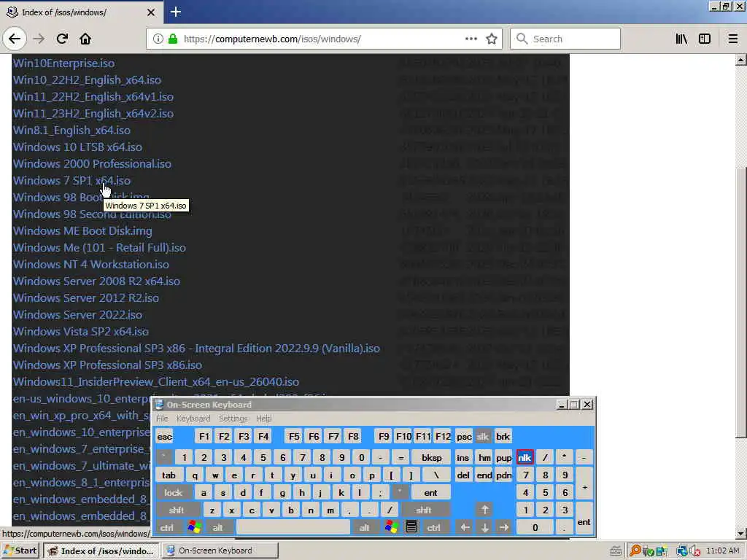Reload the page with the refresh icon
Image resolution: width=747 pixels, height=560 pixels.
click(x=62, y=39)
